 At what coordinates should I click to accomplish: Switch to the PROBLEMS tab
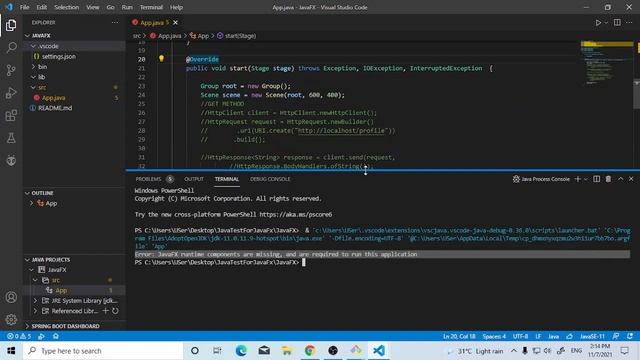(155, 179)
